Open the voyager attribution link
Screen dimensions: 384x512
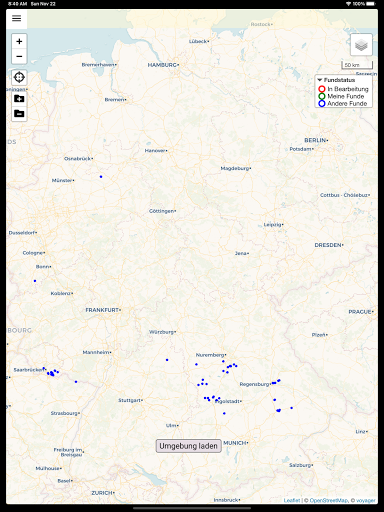click(x=366, y=500)
